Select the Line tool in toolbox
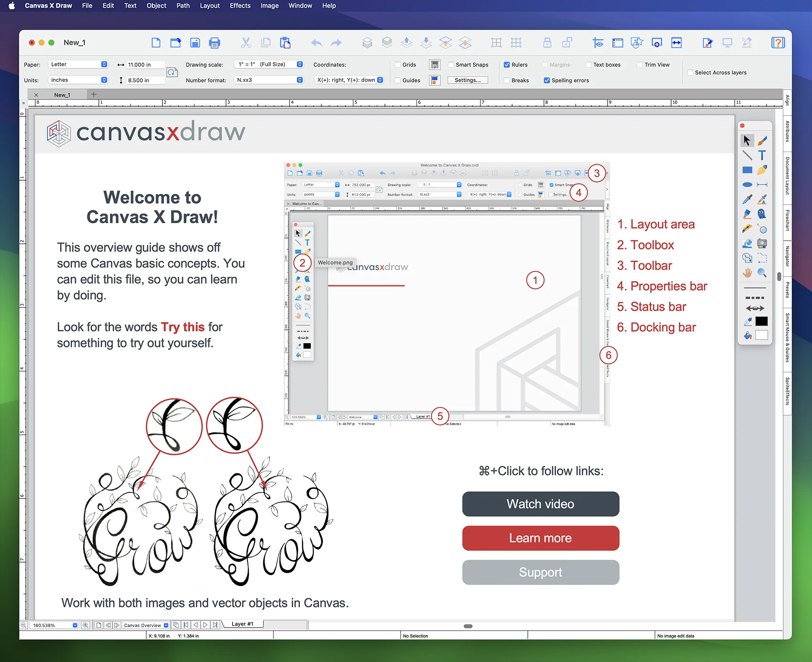Image resolution: width=812 pixels, height=662 pixels. pyautogui.click(x=747, y=155)
